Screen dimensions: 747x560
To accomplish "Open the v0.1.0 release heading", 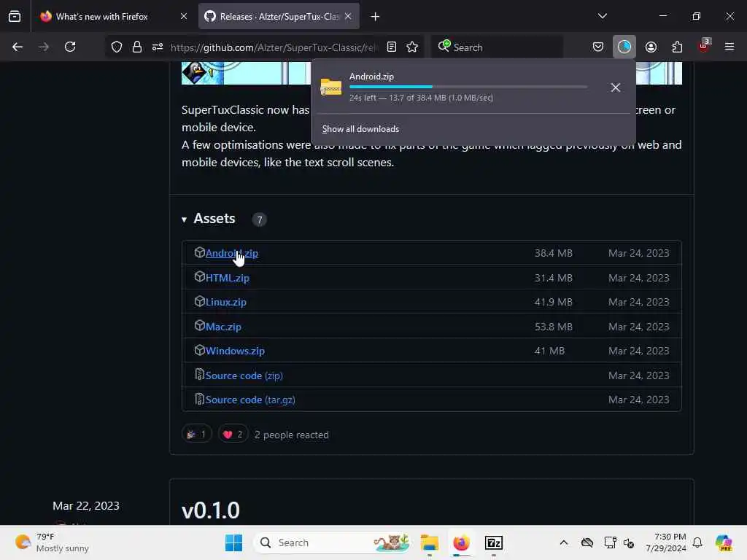I will [211, 510].
